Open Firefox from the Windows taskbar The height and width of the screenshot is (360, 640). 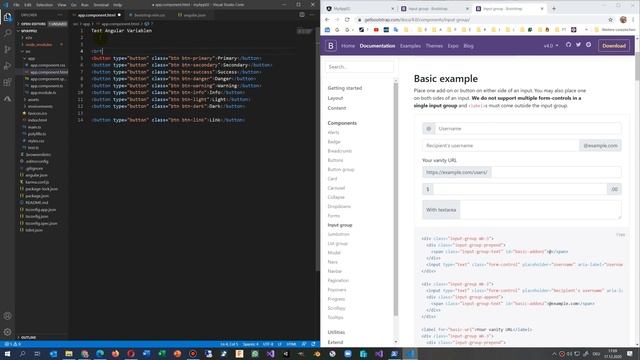pyautogui.click(x=116, y=354)
